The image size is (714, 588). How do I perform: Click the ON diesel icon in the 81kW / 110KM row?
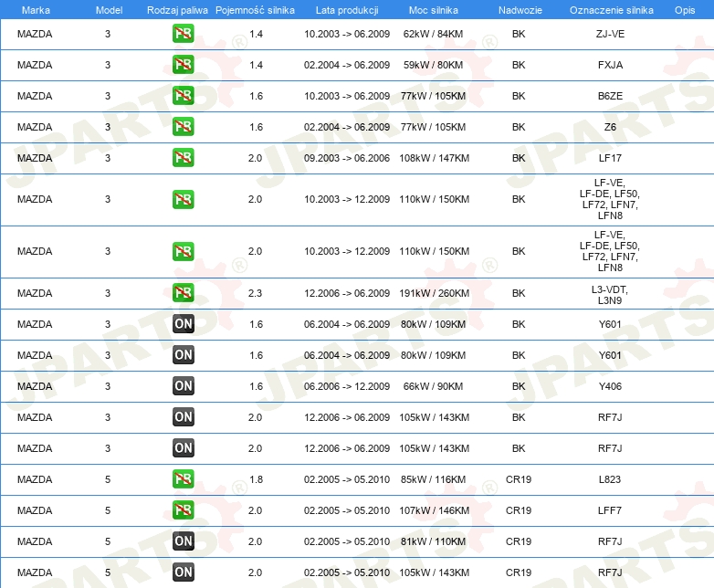coord(183,541)
